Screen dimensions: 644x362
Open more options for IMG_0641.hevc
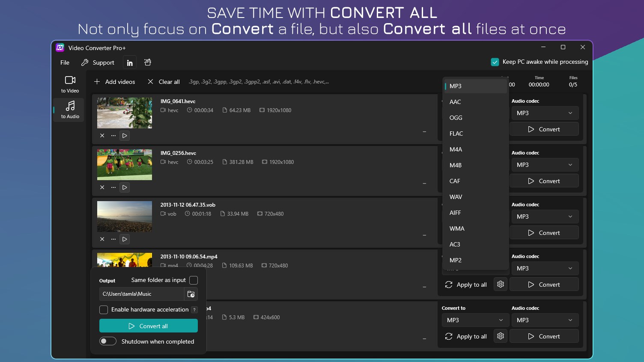113,136
